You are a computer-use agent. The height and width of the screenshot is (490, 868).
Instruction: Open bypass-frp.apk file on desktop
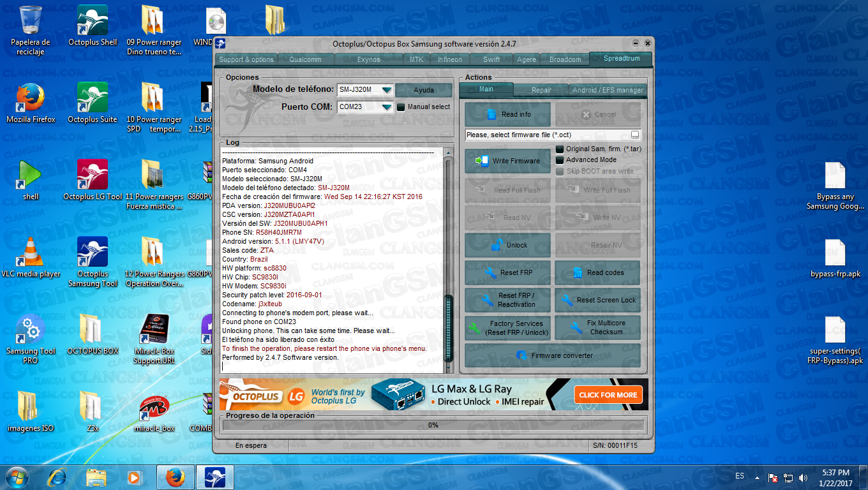tap(835, 258)
